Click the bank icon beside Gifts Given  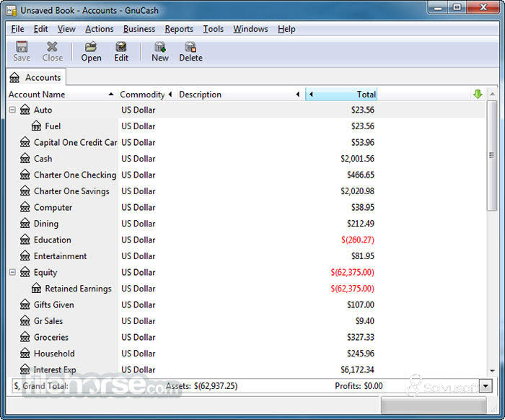pyautogui.click(x=25, y=304)
